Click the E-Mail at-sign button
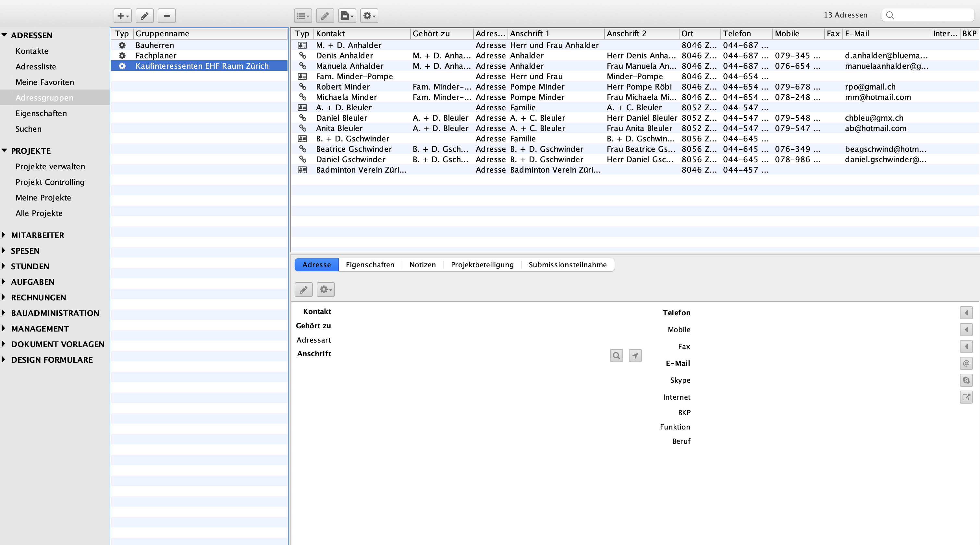Image resolution: width=980 pixels, height=545 pixels. [x=966, y=363]
